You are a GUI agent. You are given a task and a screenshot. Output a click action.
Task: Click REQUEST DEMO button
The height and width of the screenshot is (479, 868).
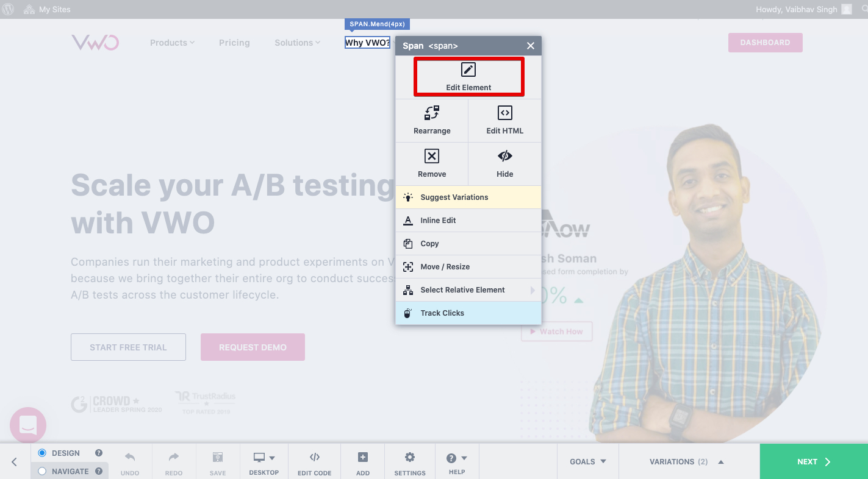[253, 347]
